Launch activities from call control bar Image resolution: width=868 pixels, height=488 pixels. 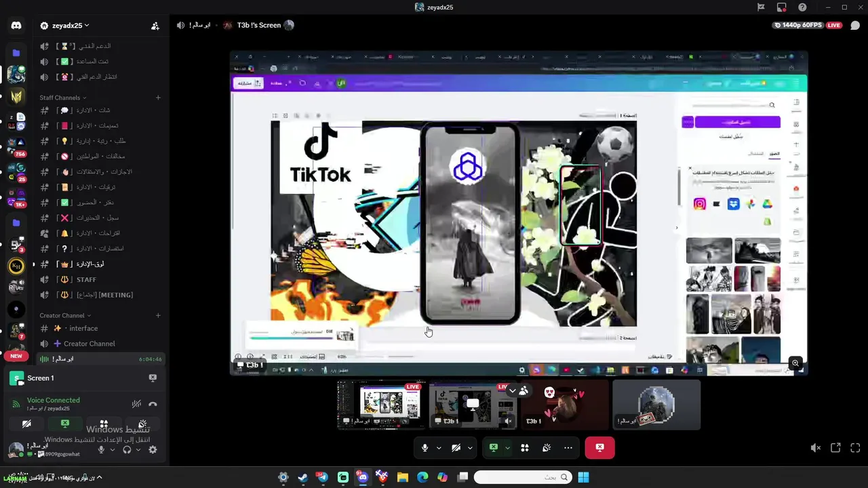(x=525, y=447)
